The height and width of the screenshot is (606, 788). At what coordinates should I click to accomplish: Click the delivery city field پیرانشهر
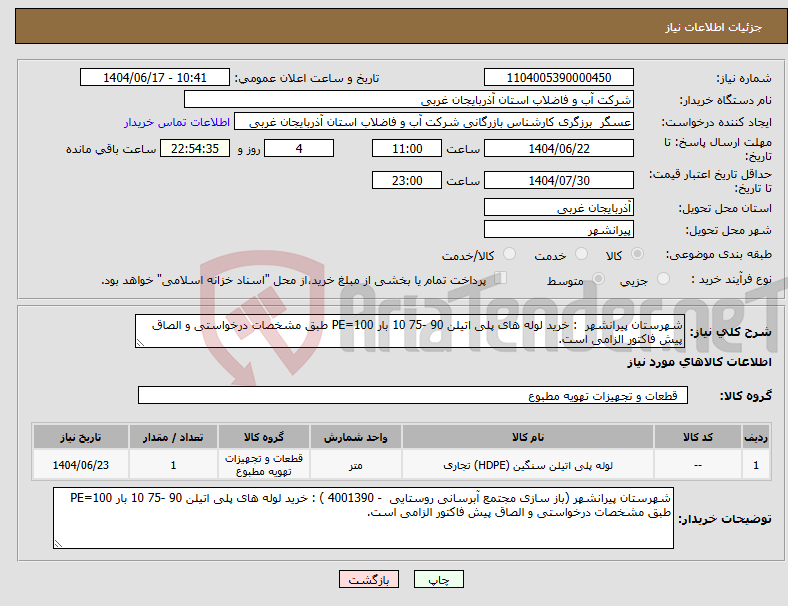coord(558,230)
